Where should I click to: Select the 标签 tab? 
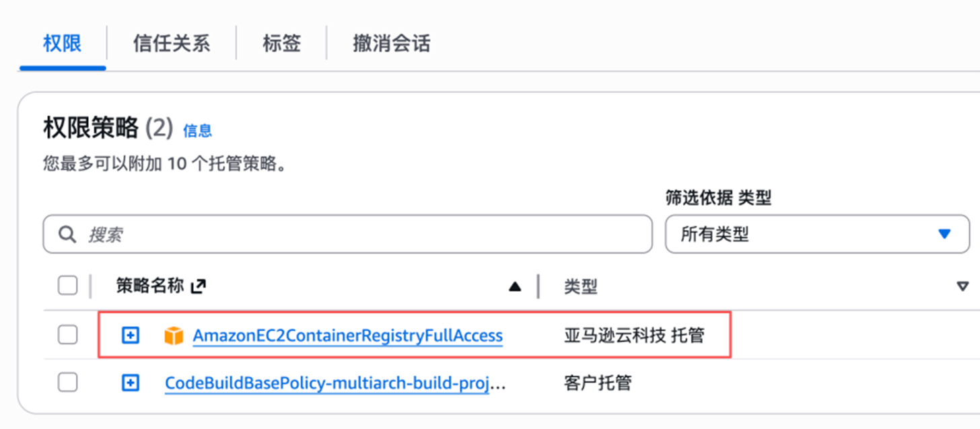click(x=281, y=44)
